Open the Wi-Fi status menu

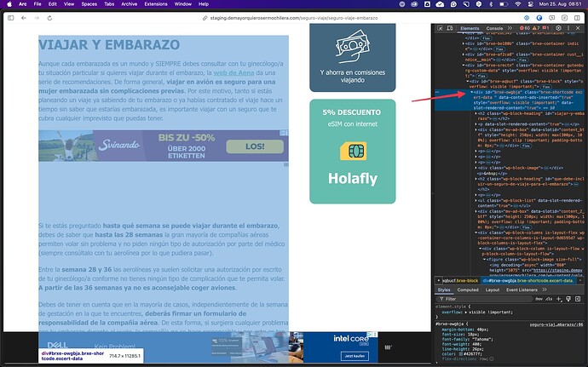coord(518,4)
